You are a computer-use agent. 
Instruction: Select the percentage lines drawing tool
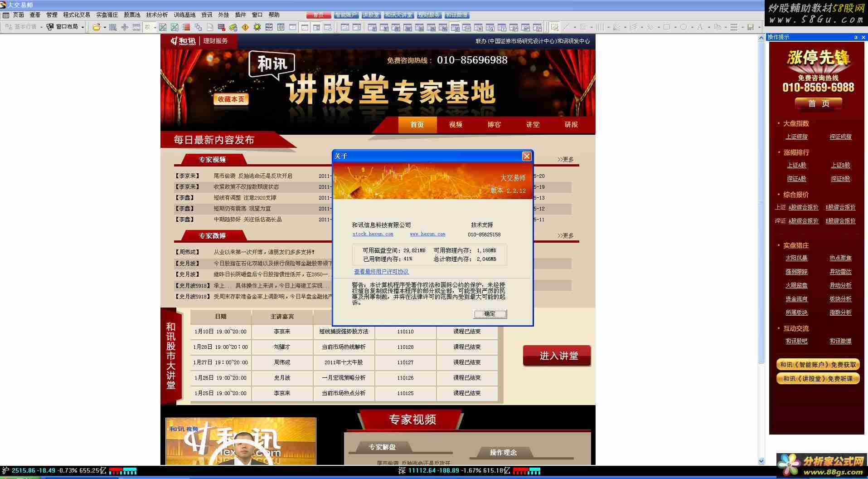(x=650, y=27)
